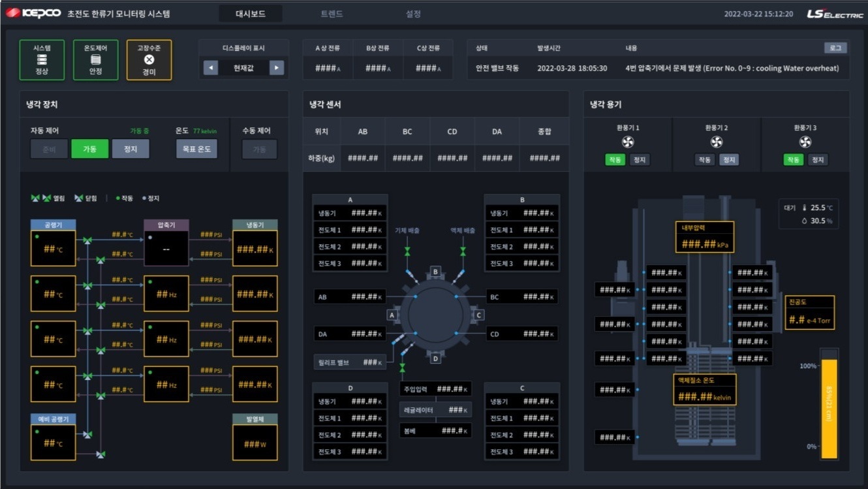Viewport: 868px width, 489px height.
Task: Click the 현재값 display mode selector
Action: click(x=243, y=68)
